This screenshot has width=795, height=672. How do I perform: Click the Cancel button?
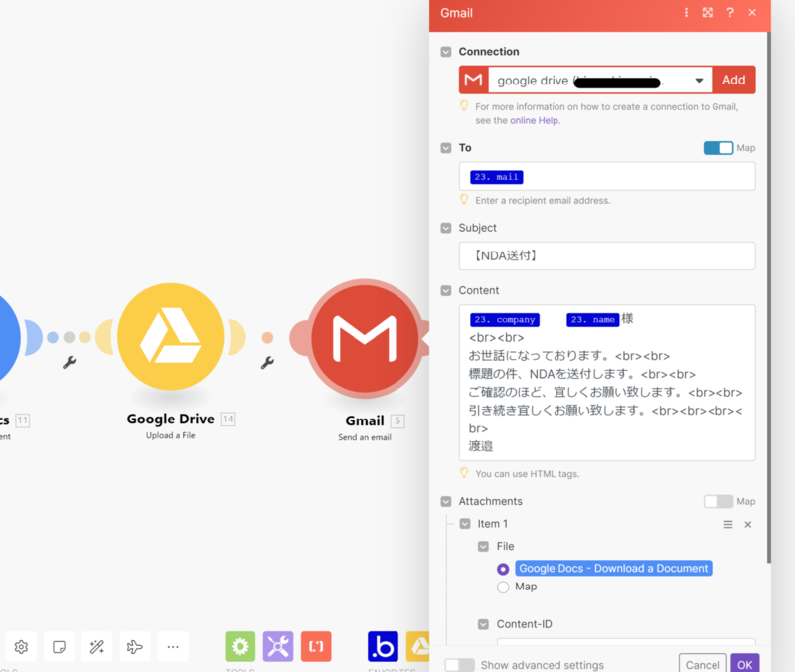(x=703, y=664)
